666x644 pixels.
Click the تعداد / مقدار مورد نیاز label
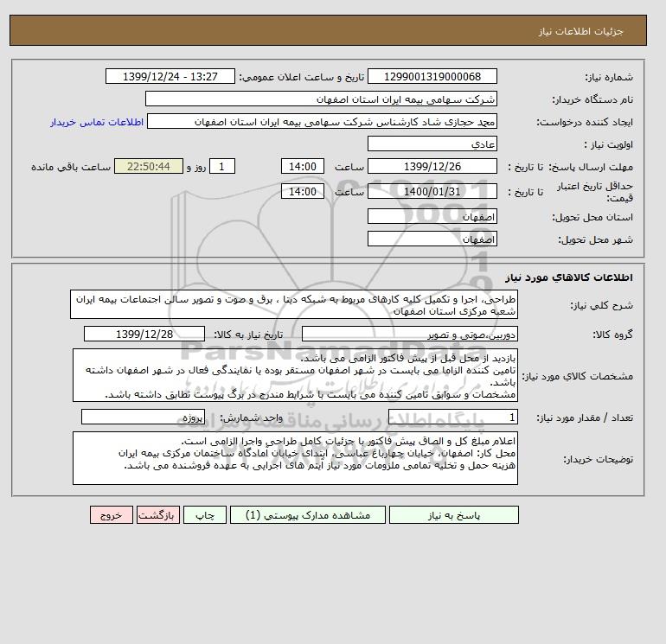[x=585, y=418]
